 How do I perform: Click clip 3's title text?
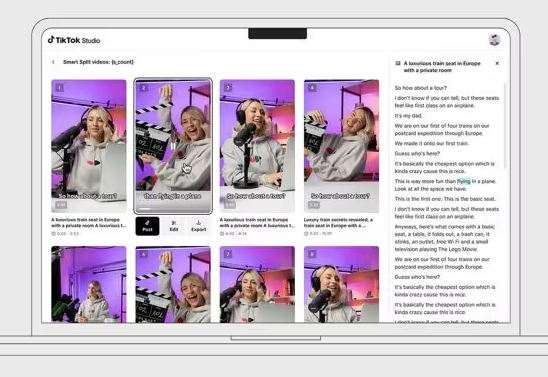pos(257,223)
